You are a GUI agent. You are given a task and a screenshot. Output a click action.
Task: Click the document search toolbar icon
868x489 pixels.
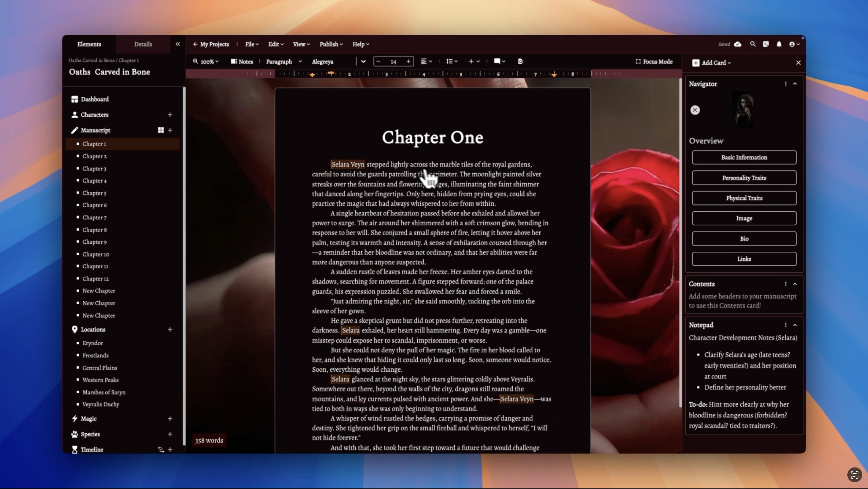(520, 61)
